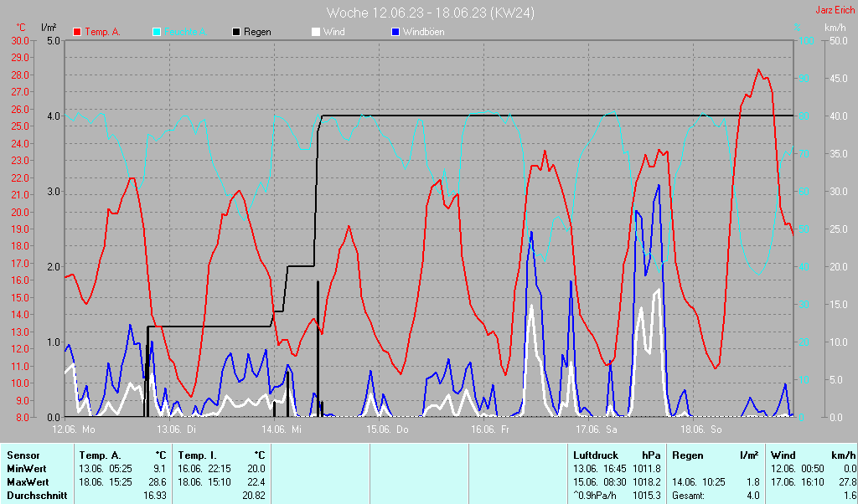Click the black Regen legend swatch

pos(235,33)
